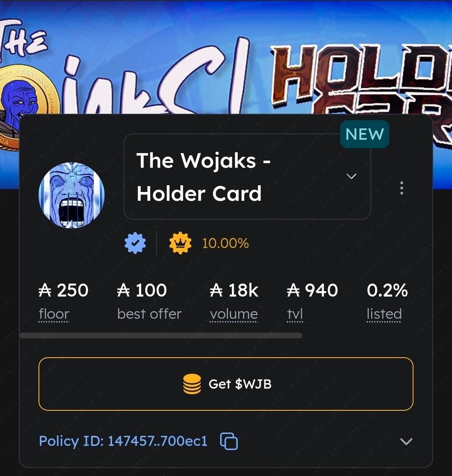Screen dimensions: 452x476
Task: Open The Wojaks - Holder Card selector
Action: [x=247, y=177]
